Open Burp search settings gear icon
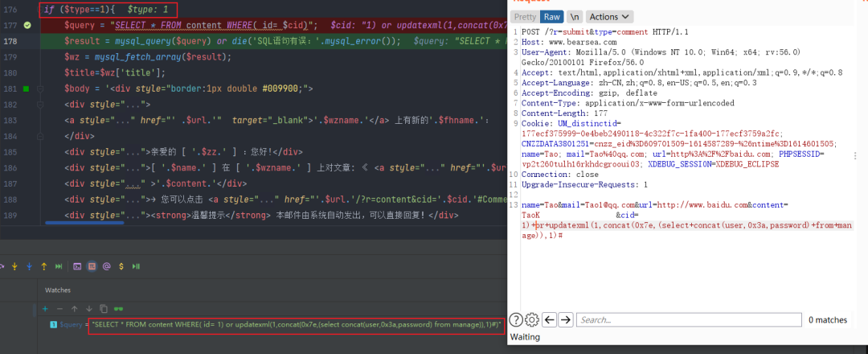Viewport: 868px width, 354px height. tap(532, 319)
